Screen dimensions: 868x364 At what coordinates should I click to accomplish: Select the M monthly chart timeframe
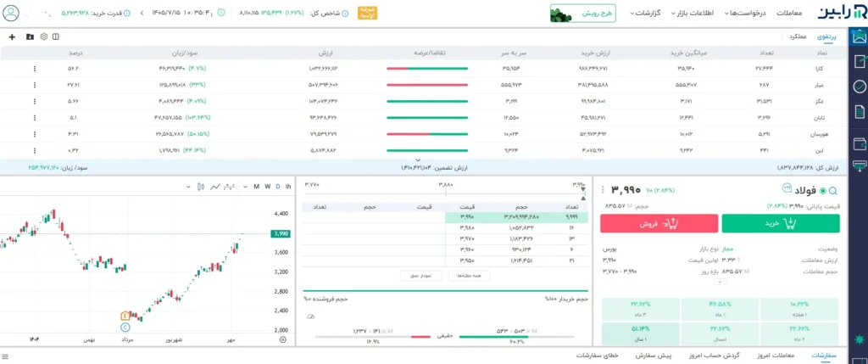pyautogui.click(x=256, y=187)
